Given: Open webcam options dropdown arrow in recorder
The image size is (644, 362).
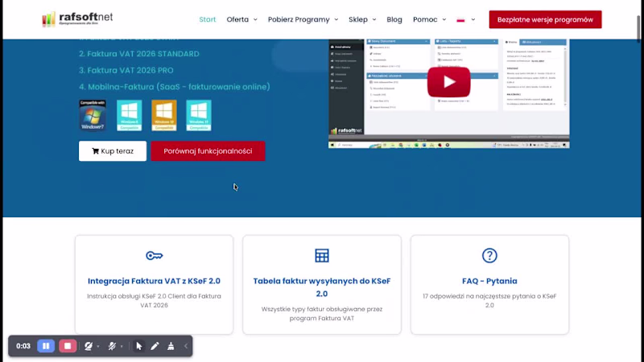Looking at the screenshot, I should pos(97,347).
